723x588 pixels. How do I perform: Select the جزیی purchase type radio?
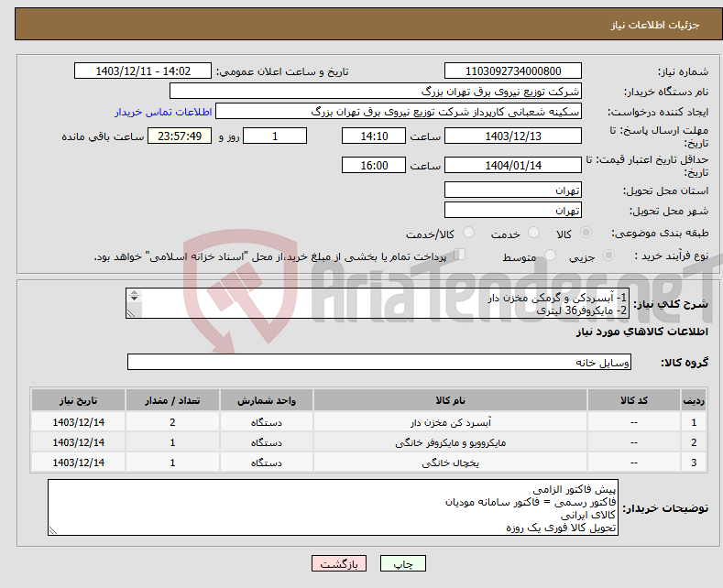pyautogui.click(x=608, y=256)
